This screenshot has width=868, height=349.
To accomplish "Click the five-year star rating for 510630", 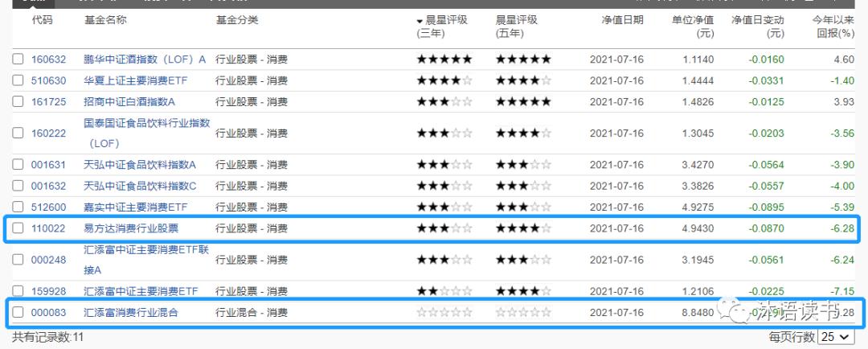I will point(523,80).
